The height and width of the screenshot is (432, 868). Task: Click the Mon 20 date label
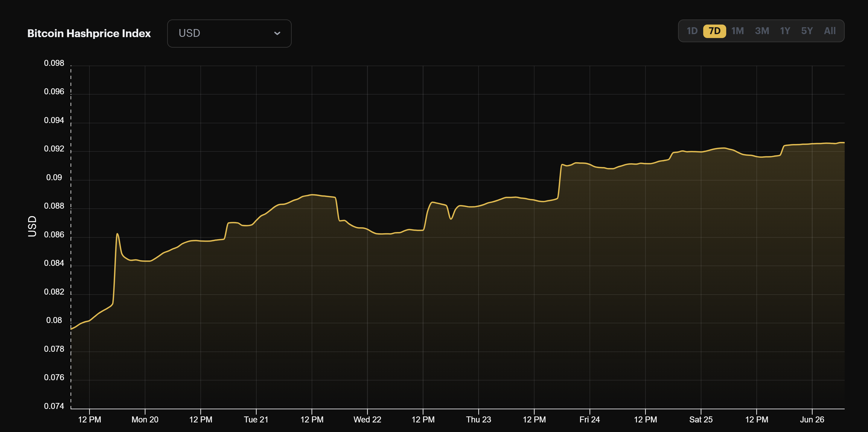[145, 419]
